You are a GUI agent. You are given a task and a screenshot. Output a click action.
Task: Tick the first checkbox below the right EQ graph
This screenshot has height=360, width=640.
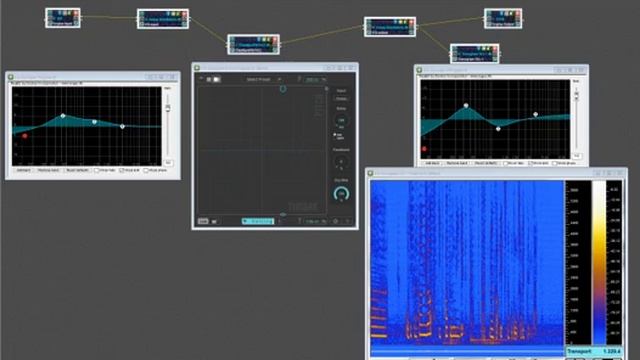505,163
